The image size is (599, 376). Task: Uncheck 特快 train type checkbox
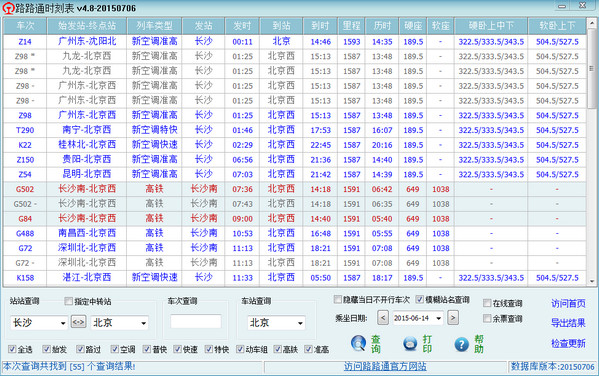point(209,349)
